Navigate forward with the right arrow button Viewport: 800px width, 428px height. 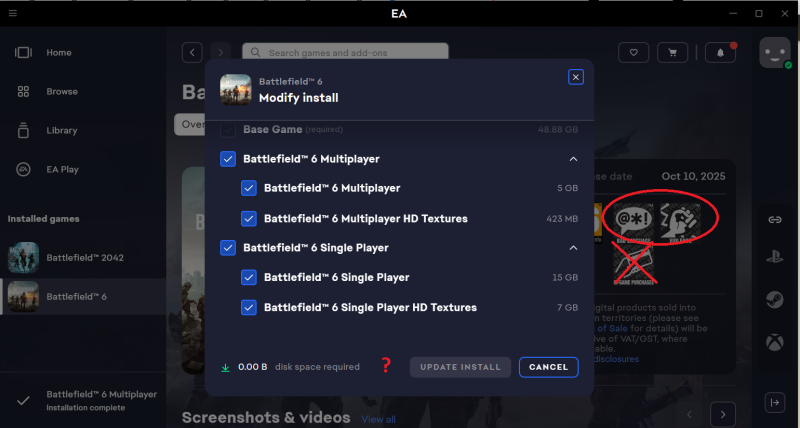220,53
